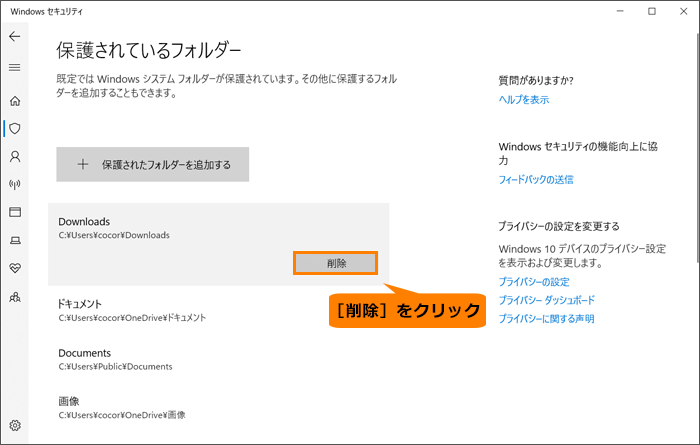The image size is (700, 445).
Task: Open the Home icon in sidebar
Action: click(15, 101)
